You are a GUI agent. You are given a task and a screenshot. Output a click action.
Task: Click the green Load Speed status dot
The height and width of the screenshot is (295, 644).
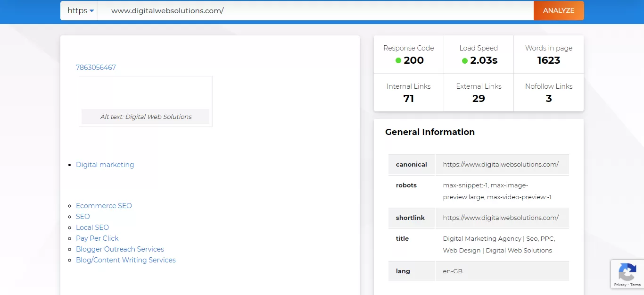[x=465, y=60]
